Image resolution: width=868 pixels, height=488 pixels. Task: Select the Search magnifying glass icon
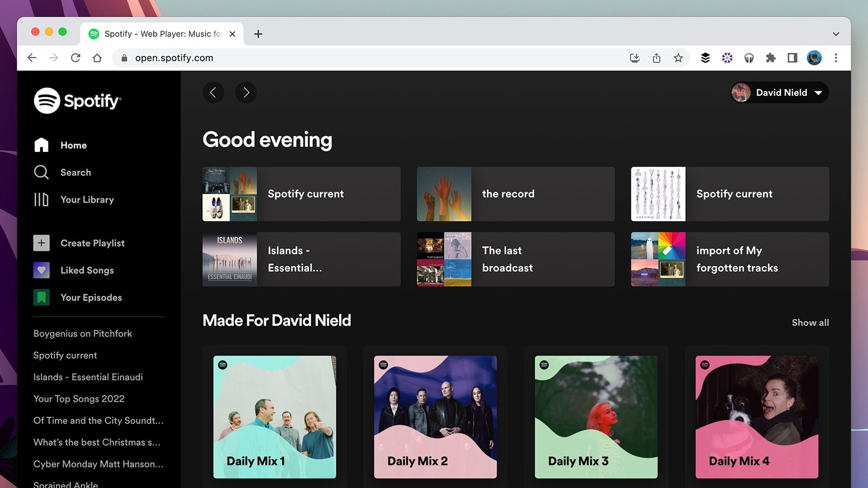(x=42, y=172)
